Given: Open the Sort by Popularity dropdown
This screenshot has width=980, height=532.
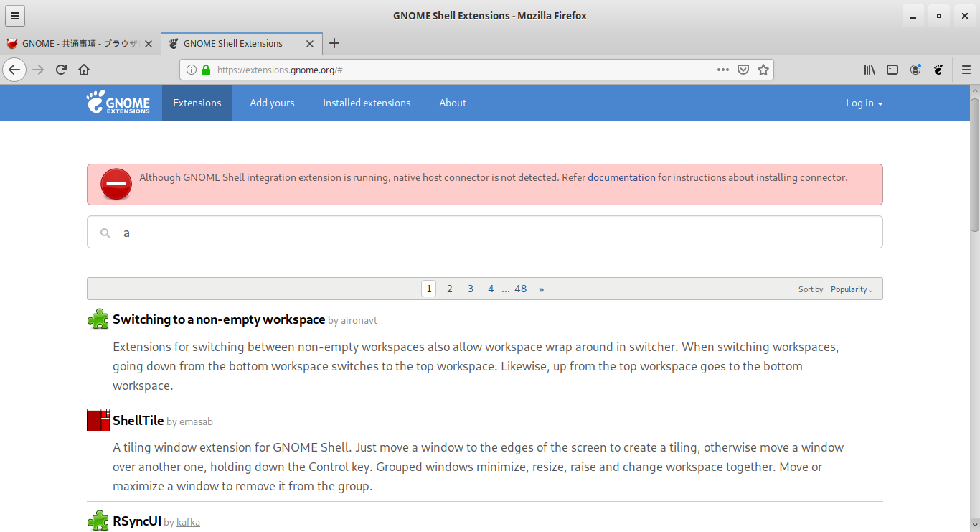Looking at the screenshot, I should pyautogui.click(x=852, y=289).
